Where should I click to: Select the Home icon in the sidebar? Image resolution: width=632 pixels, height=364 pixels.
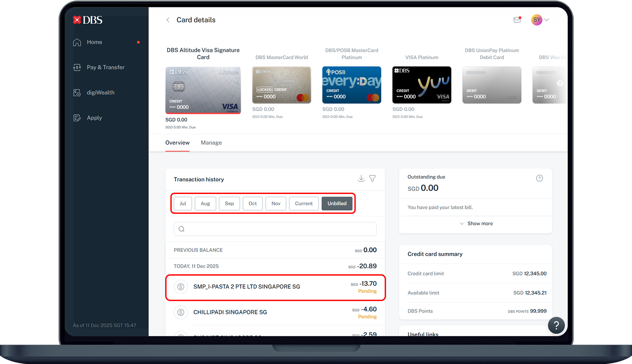pos(77,42)
